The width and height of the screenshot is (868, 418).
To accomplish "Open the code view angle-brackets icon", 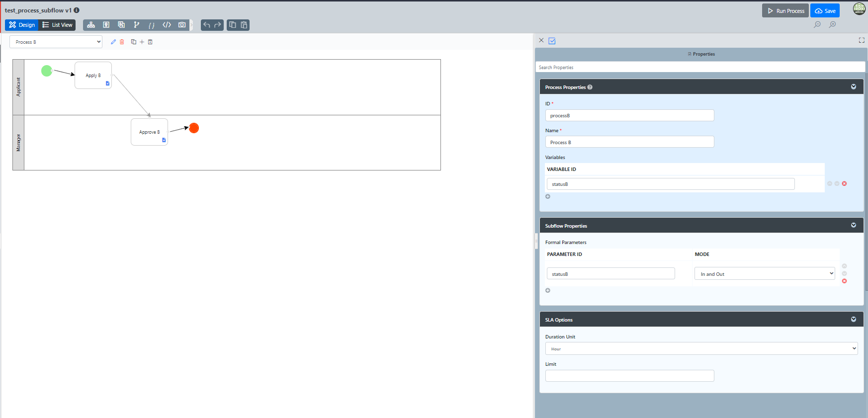I will (167, 25).
